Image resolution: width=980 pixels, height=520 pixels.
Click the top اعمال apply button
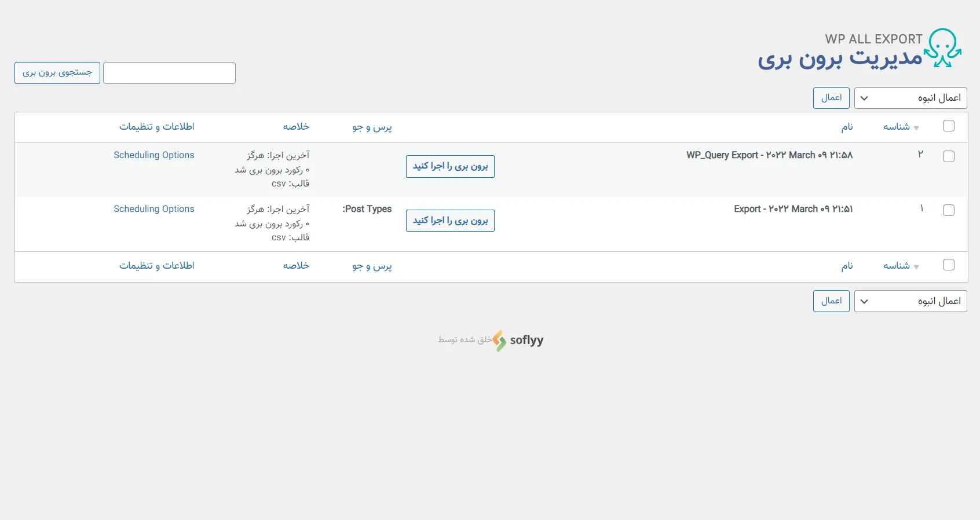click(831, 98)
